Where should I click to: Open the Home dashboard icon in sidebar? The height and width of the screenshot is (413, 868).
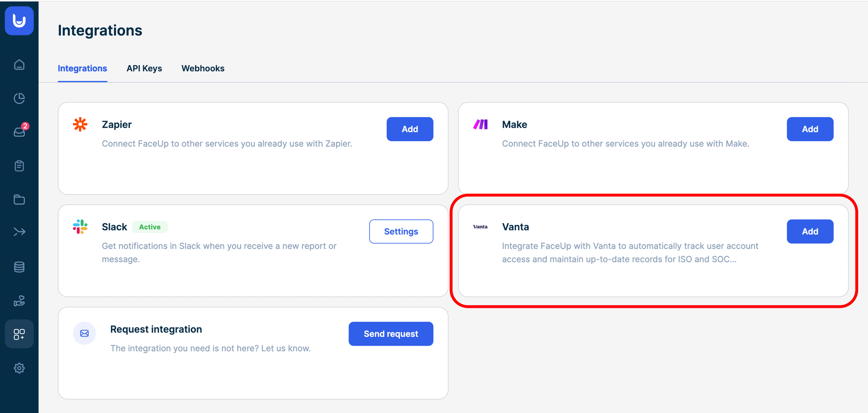coord(19,64)
